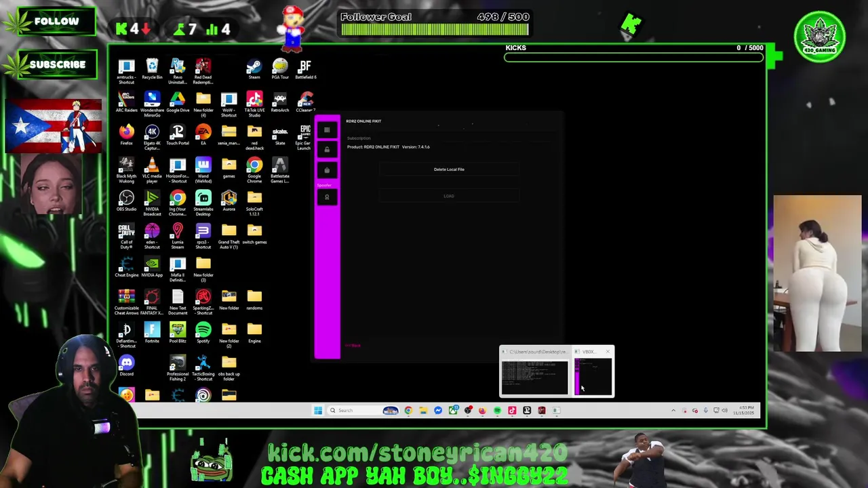Click the hamburger menu in the magenta sidebar
Viewport: 868px width, 488px height.
327,130
